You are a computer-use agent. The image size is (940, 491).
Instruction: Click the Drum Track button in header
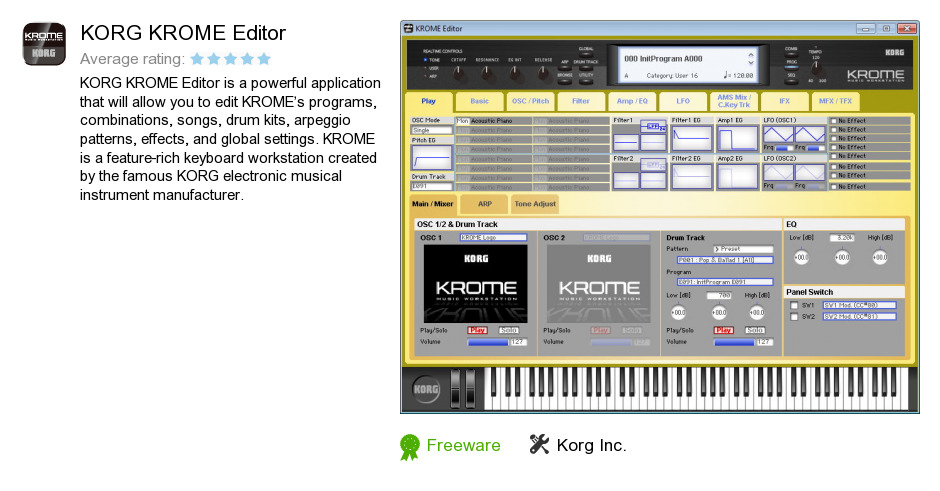(x=586, y=68)
